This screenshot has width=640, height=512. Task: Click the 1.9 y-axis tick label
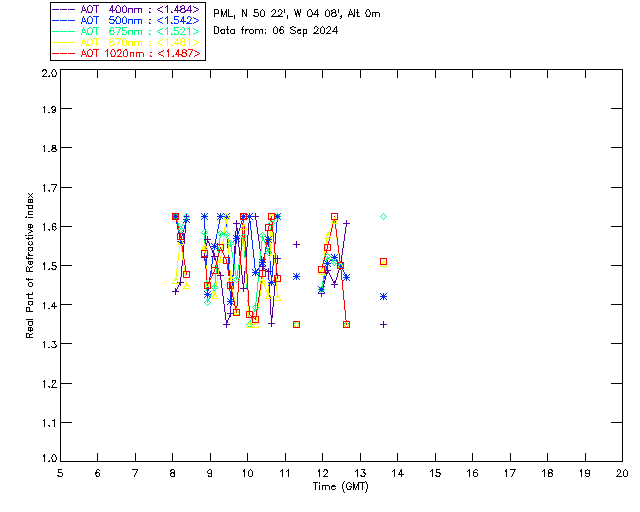click(x=49, y=109)
